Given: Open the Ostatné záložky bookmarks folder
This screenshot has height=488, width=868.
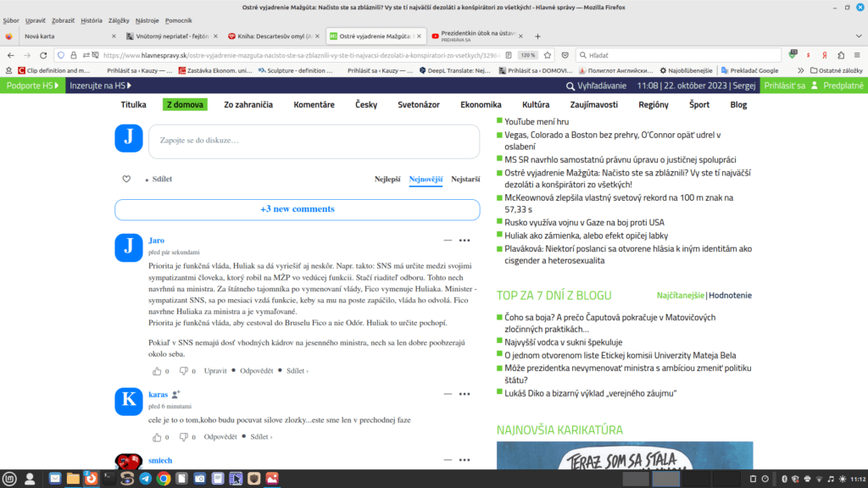Looking at the screenshot, I should pyautogui.click(x=837, y=70).
